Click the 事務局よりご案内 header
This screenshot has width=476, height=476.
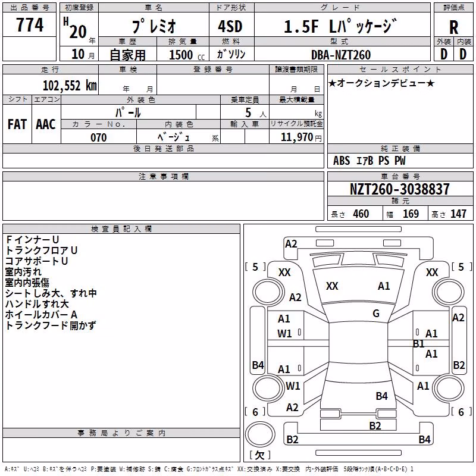tap(121, 433)
